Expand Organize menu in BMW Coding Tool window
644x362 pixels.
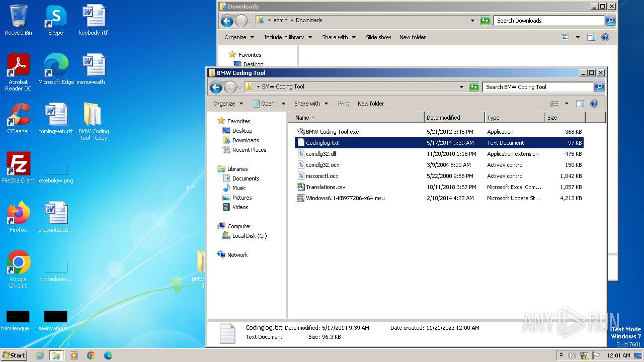point(228,104)
